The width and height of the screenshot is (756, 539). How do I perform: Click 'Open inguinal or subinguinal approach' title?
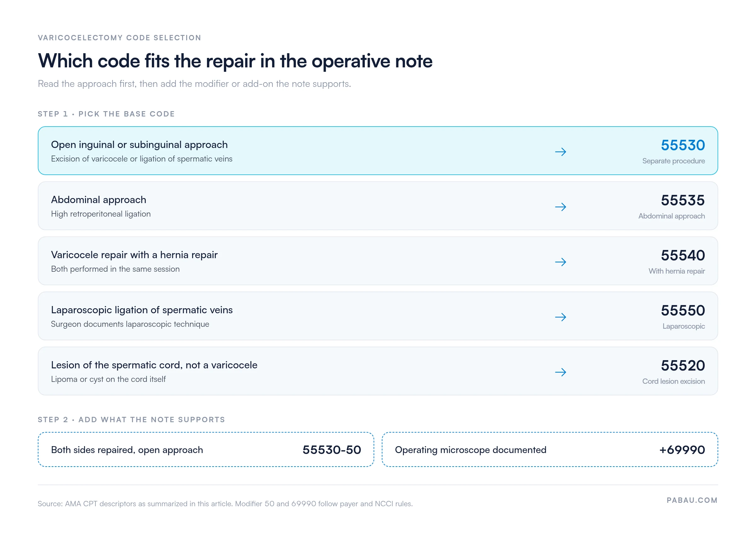tap(140, 145)
